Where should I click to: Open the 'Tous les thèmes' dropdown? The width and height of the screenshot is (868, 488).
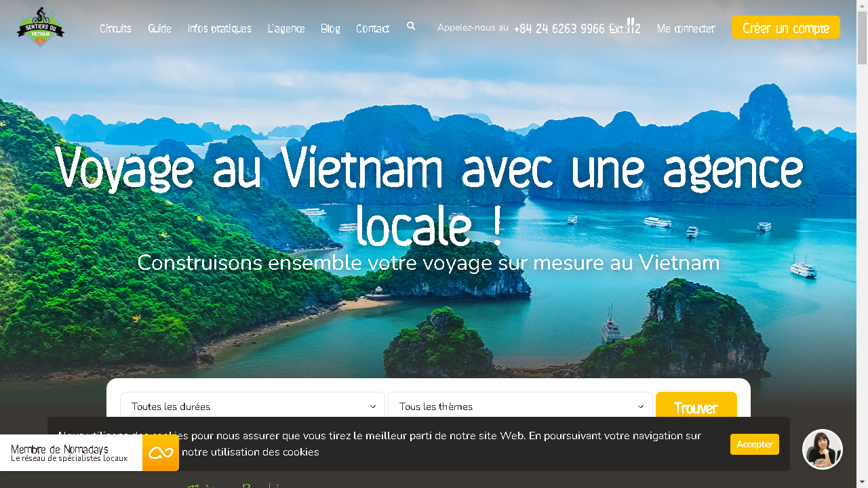pyautogui.click(x=520, y=407)
